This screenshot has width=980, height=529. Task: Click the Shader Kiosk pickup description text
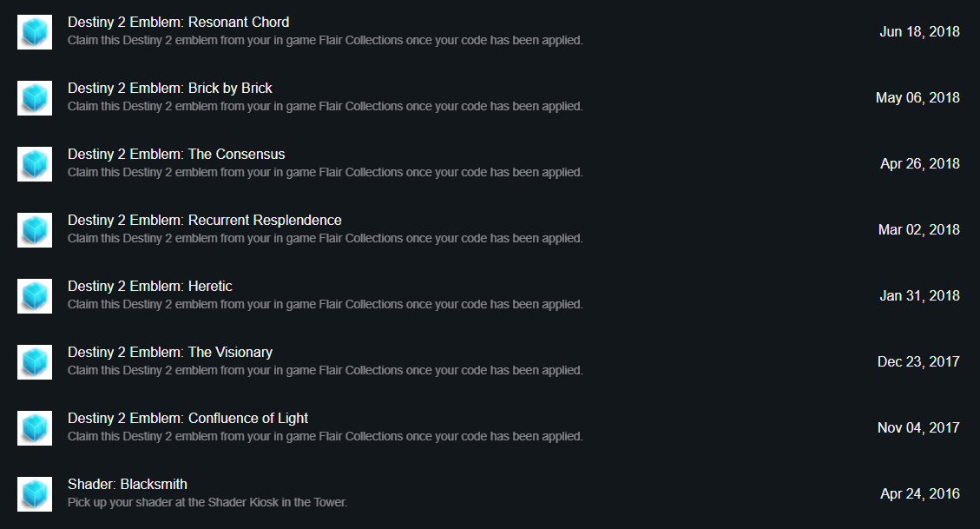(207, 502)
